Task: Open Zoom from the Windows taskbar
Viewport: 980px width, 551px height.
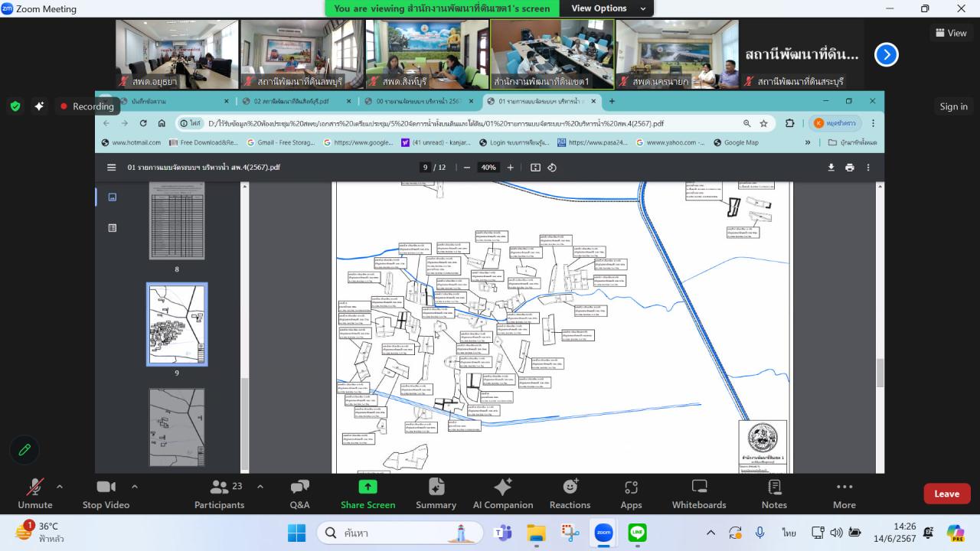Action: click(x=603, y=533)
